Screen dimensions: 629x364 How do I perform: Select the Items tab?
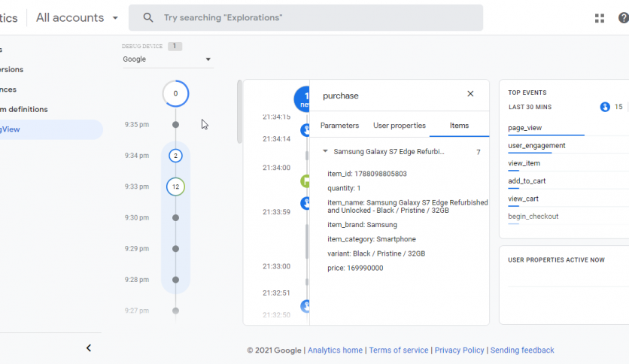tap(459, 126)
